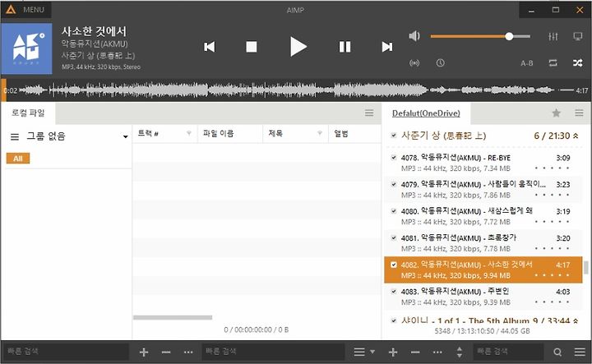The width and height of the screenshot is (592, 364).
Task: Select track 4083 주변인
Action: [x=483, y=297]
